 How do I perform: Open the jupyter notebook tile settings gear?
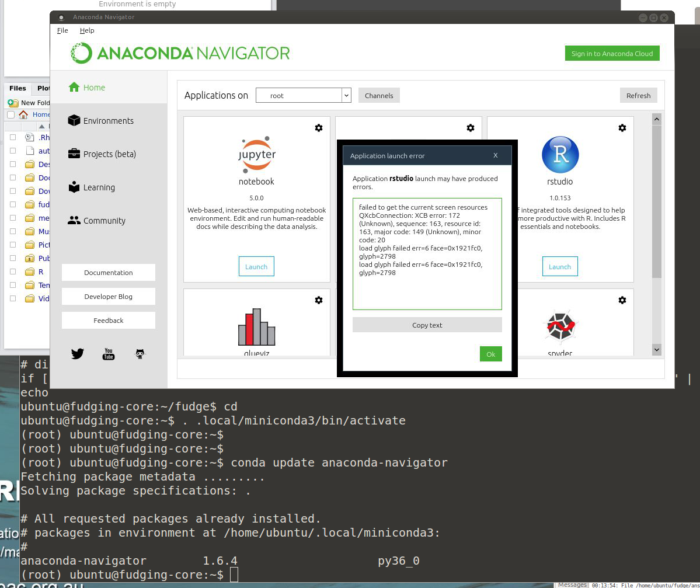[x=319, y=128]
